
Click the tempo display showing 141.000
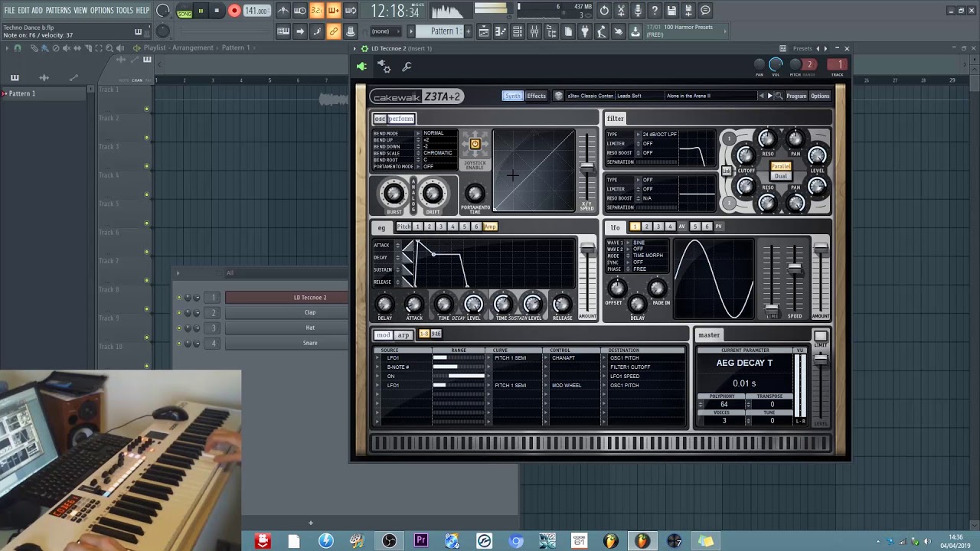257,11
